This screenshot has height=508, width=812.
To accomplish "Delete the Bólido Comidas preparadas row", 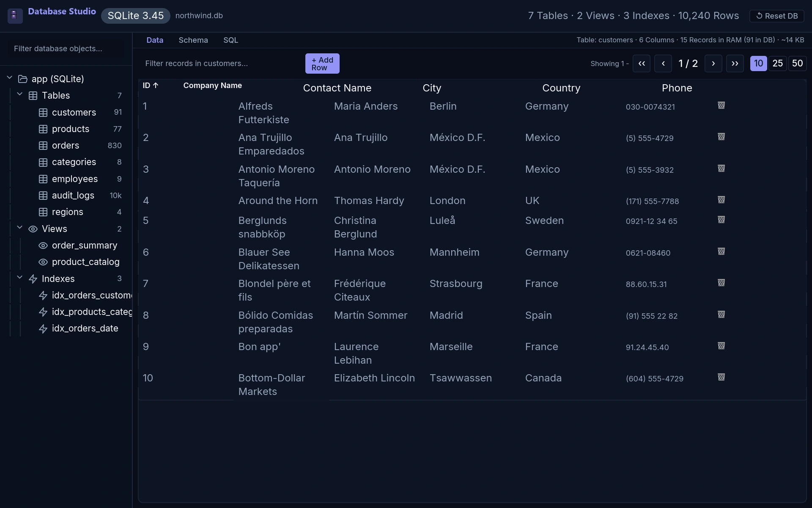I will click(x=721, y=315).
